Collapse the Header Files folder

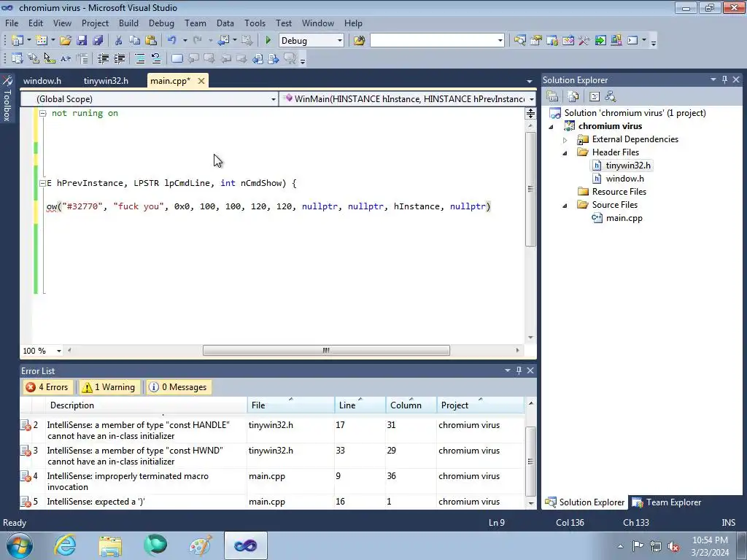pyautogui.click(x=565, y=153)
